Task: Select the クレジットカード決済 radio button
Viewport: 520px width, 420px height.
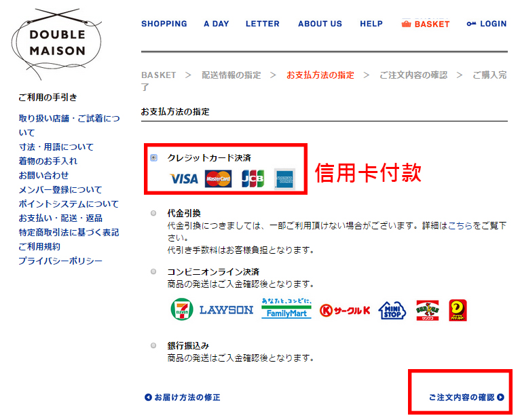Action: 154,158
